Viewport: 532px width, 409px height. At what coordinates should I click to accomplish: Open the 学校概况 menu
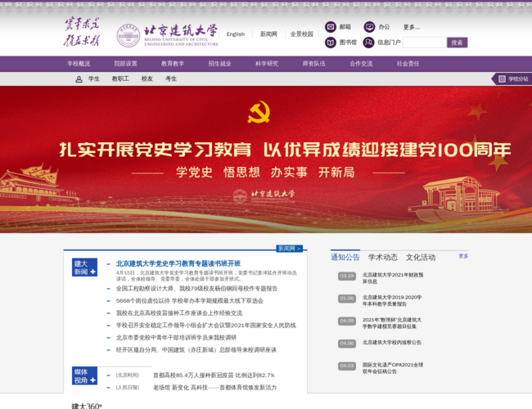[79, 64]
